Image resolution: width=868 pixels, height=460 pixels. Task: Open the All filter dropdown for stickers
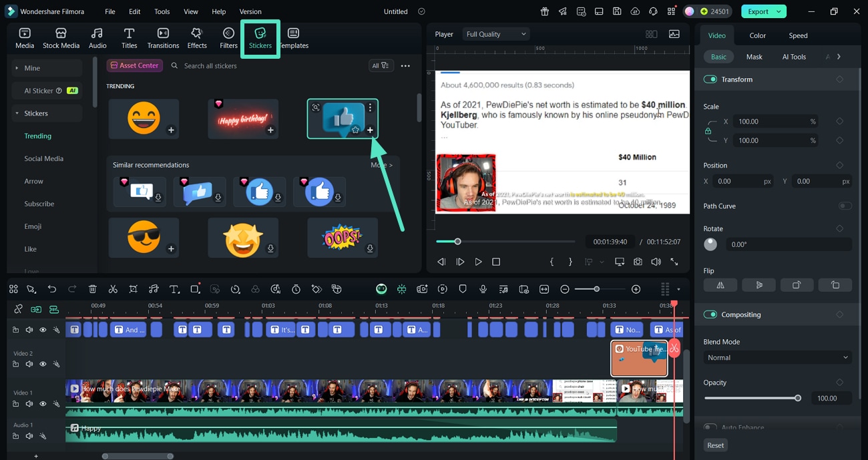click(x=381, y=65)
